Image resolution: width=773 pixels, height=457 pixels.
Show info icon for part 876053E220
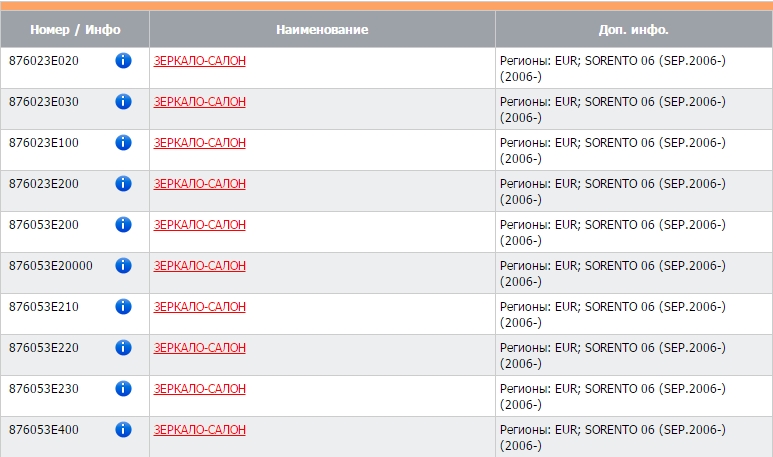(124, 348)
